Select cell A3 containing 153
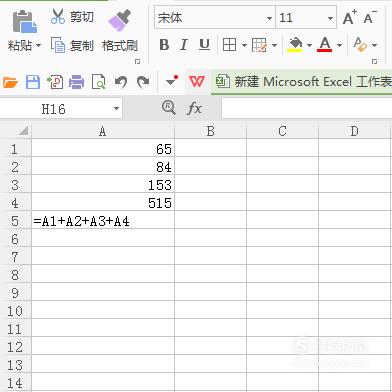Viewport: 392px width, 392px height. click(103, 185)
